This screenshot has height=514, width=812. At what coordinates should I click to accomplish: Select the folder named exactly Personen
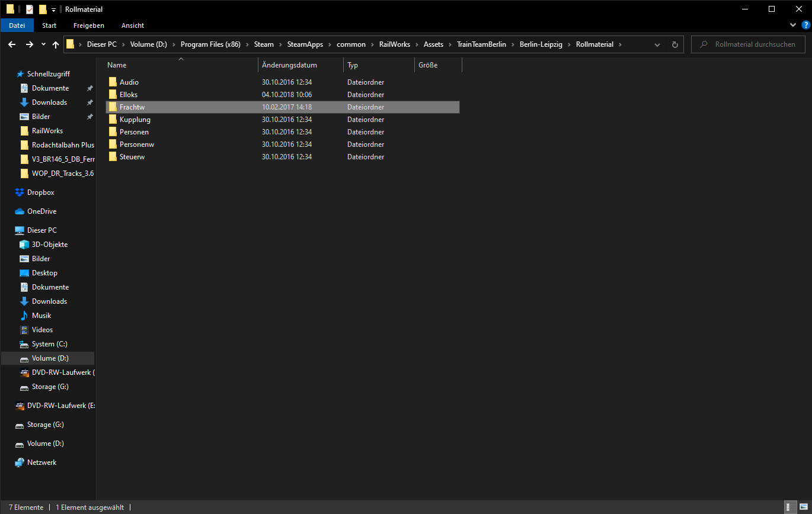point(134,132)
